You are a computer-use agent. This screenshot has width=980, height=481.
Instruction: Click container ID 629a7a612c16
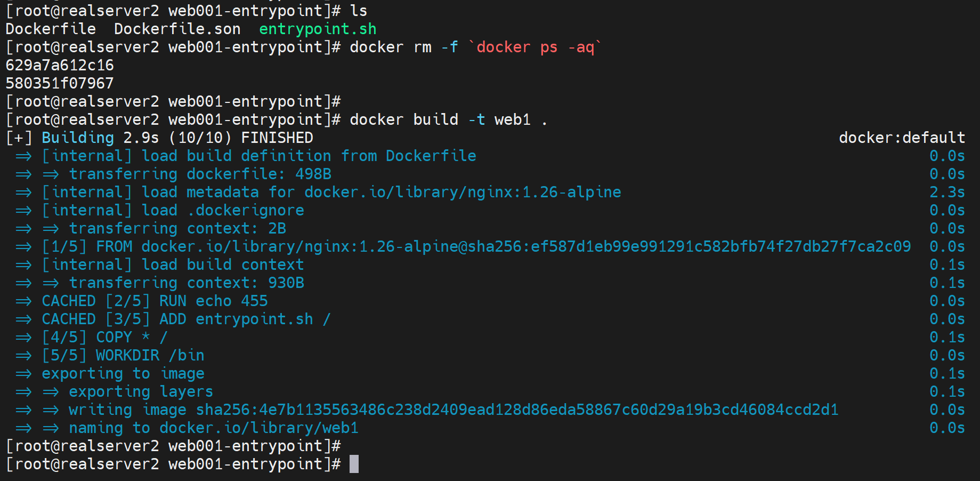pyautogui.click(x=60, y=65)
